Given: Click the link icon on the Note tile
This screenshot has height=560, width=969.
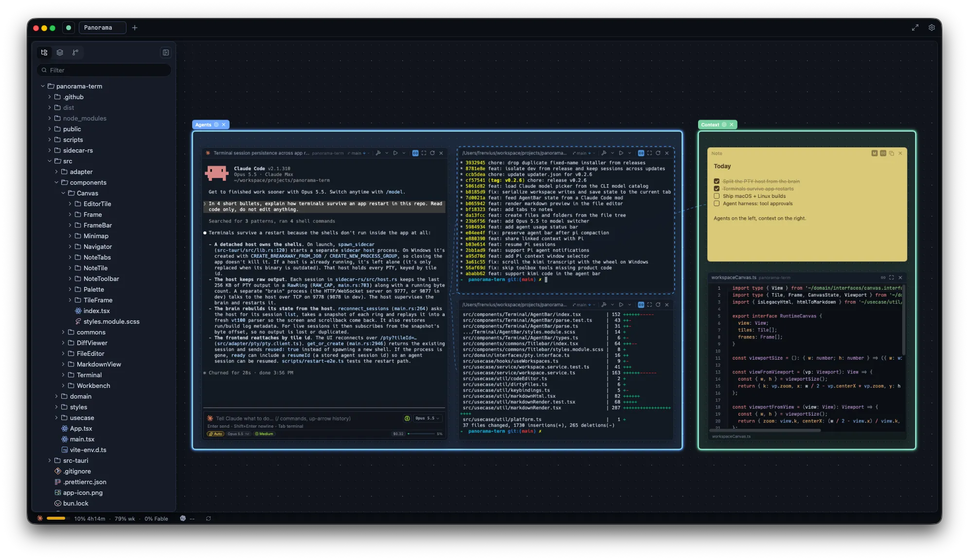Looking at the screenshot, I should click(x=883, y=153).
